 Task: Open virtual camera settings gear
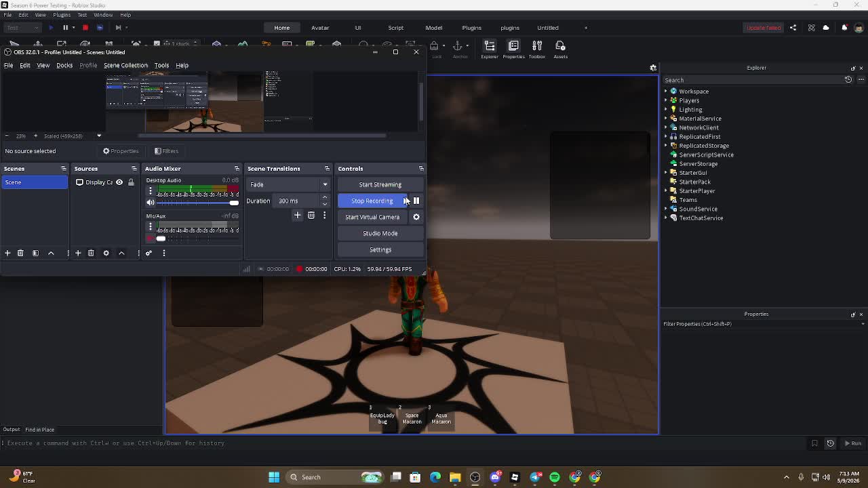[x=416, y=217]
